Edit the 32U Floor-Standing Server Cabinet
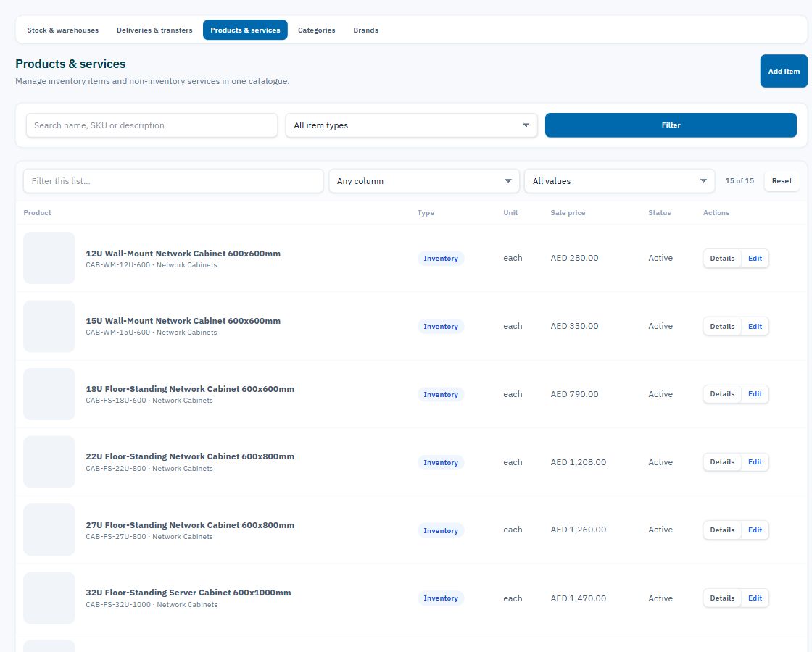812x652 pixels. click(755, 598)
